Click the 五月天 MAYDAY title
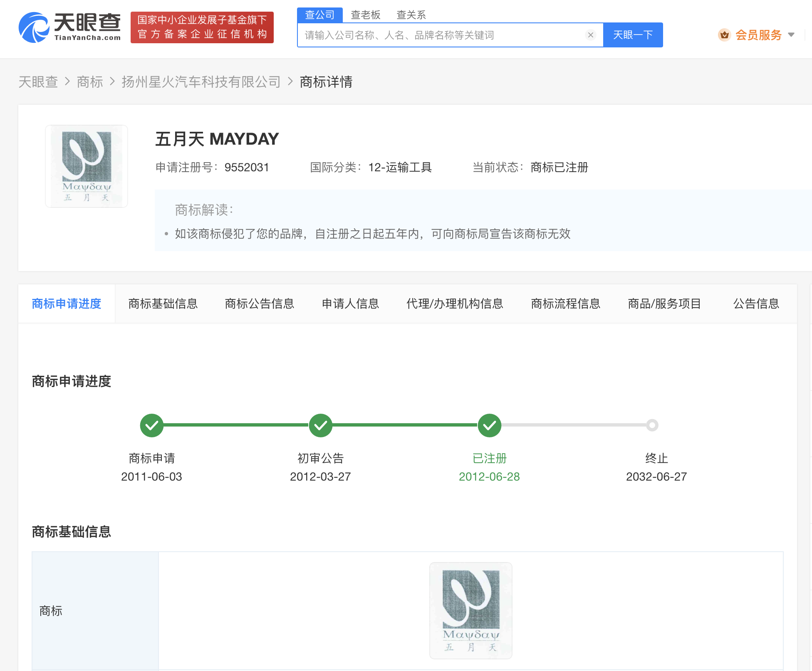The image size is (812, 671). coord(217,139)
